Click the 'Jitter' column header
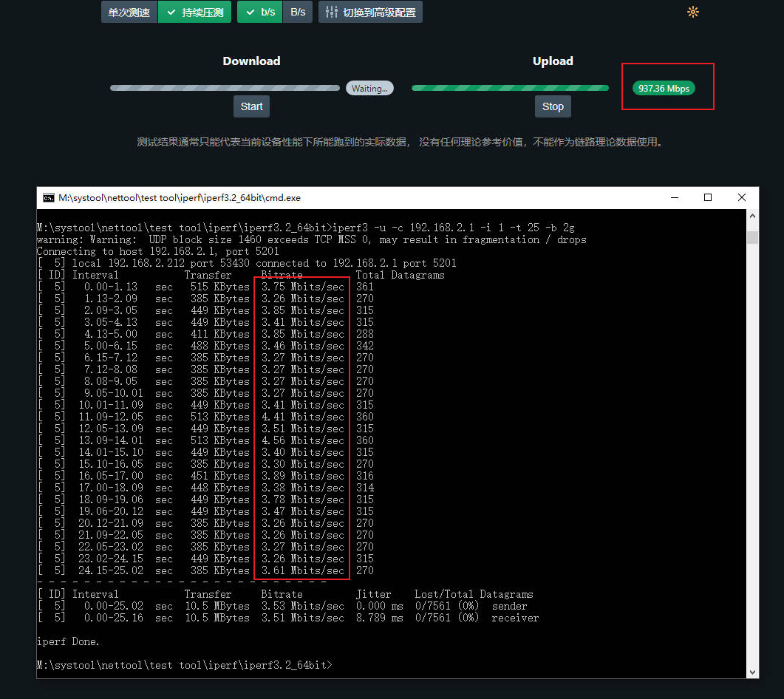784x699 pixels. coord(373,594)
